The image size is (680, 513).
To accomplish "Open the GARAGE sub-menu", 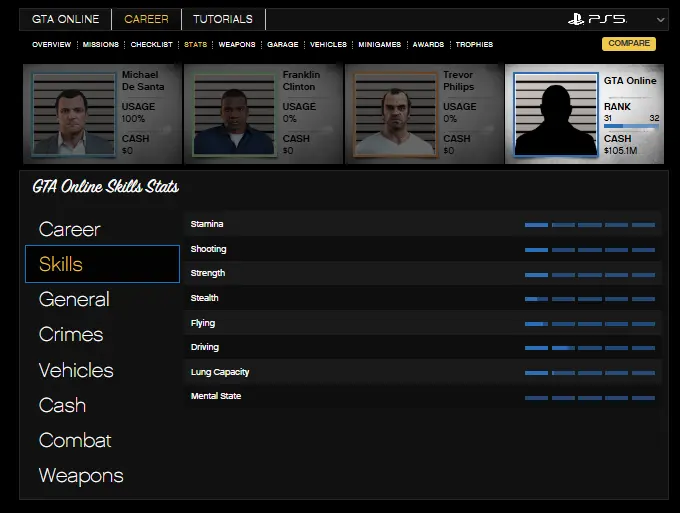I will pos(283,45).
